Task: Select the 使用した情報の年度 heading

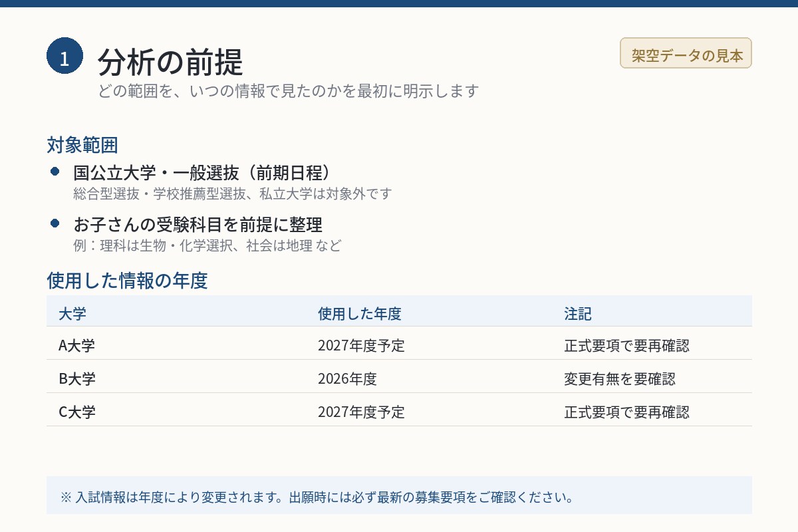Action: coord(127,281)
